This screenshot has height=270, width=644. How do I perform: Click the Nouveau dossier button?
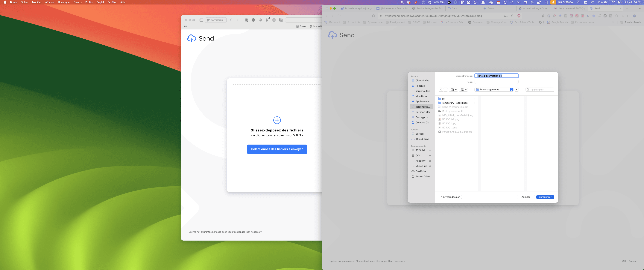tap(450, 197)
